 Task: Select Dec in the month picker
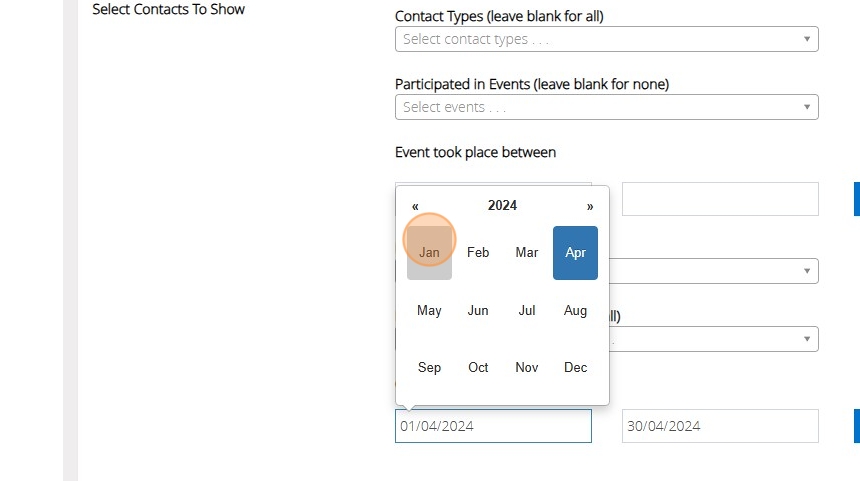click(575, 368)
